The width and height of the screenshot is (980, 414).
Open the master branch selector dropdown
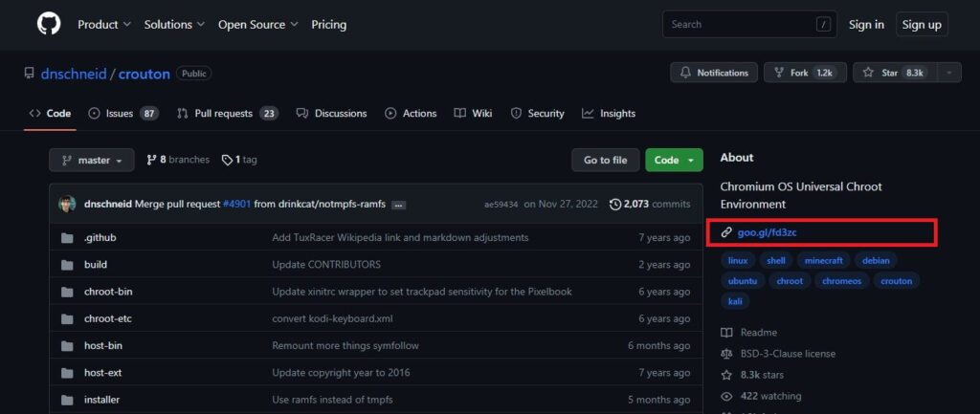[92, 161]
